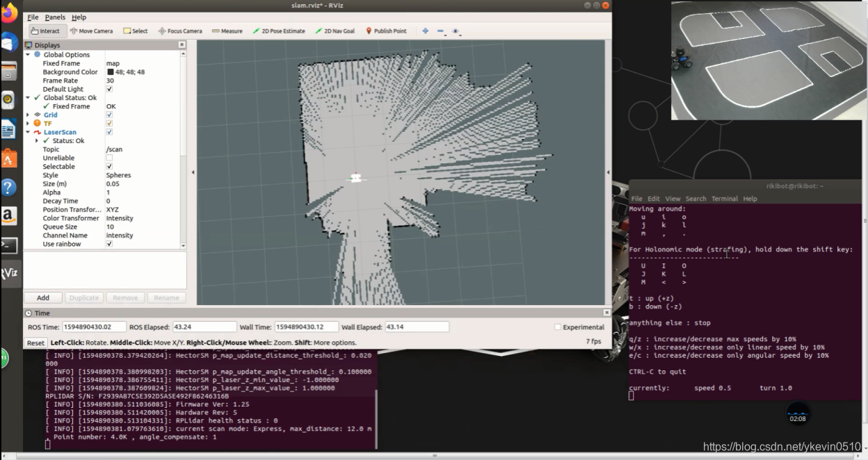Click the Remove button

click(x=125, y=297)
